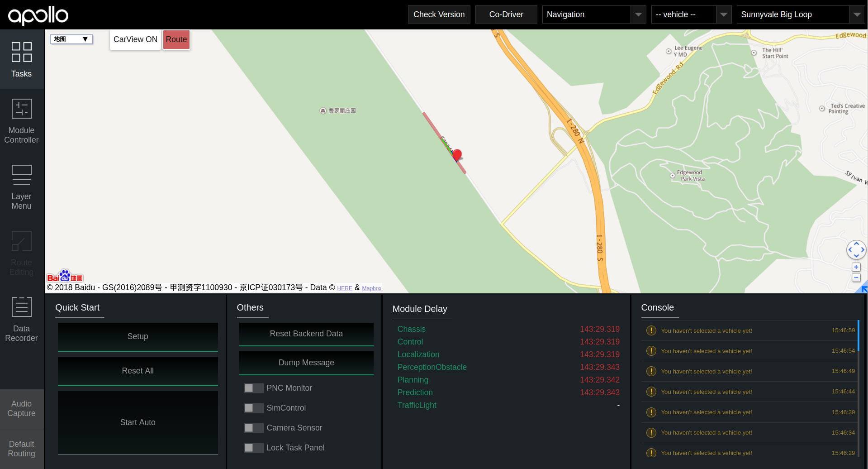This screenshot has height=469, width=868.
Task: Click the TrafficLight module delay row
Action: 508,405
